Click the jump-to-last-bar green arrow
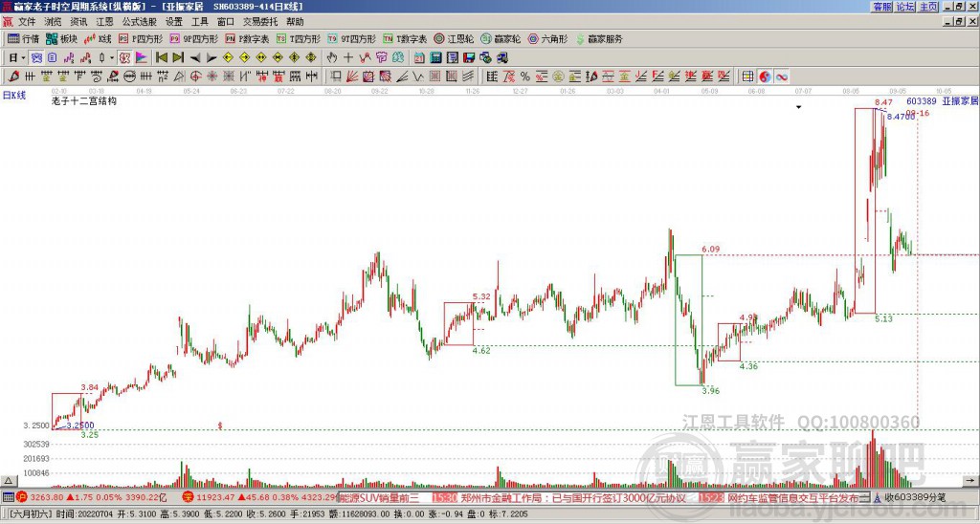This screenshot has width=980, height=524. (x=178, y=58)
